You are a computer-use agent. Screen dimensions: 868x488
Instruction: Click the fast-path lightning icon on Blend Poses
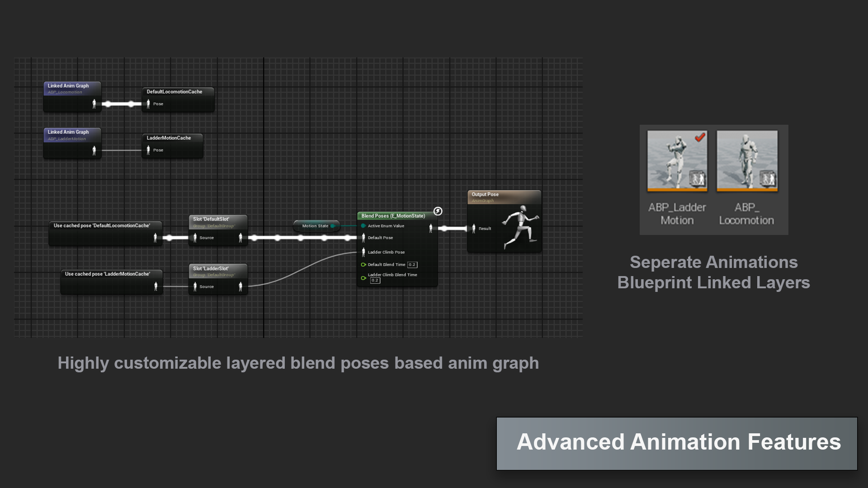[438, 211]
